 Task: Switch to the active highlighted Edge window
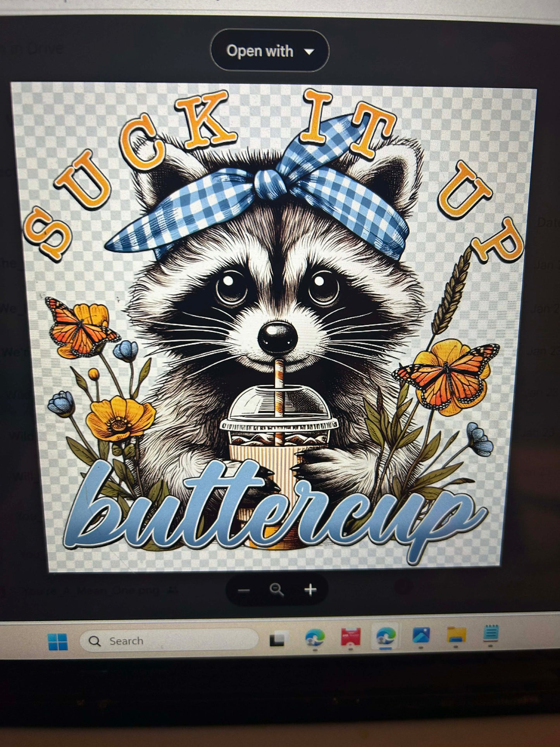coord(386,637)
